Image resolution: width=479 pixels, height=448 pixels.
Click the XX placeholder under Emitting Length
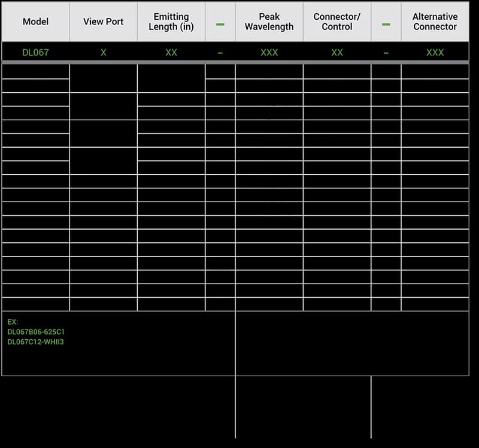pos(171,53)
